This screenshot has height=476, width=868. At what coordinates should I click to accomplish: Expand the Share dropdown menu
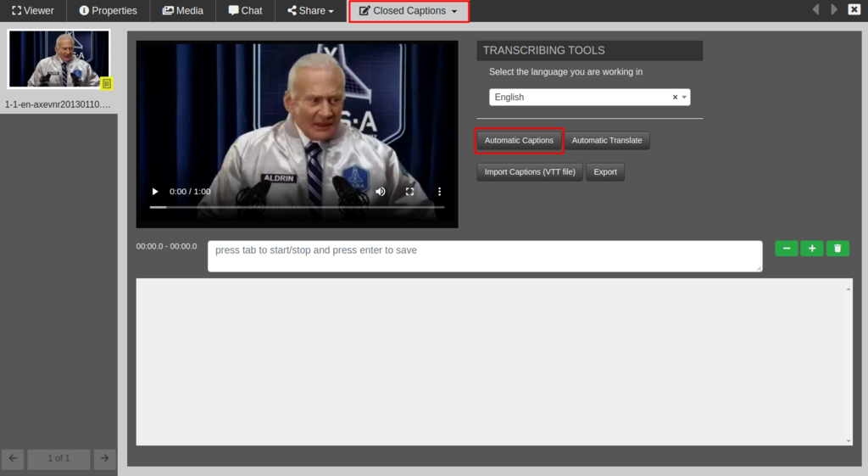[310, 10]
